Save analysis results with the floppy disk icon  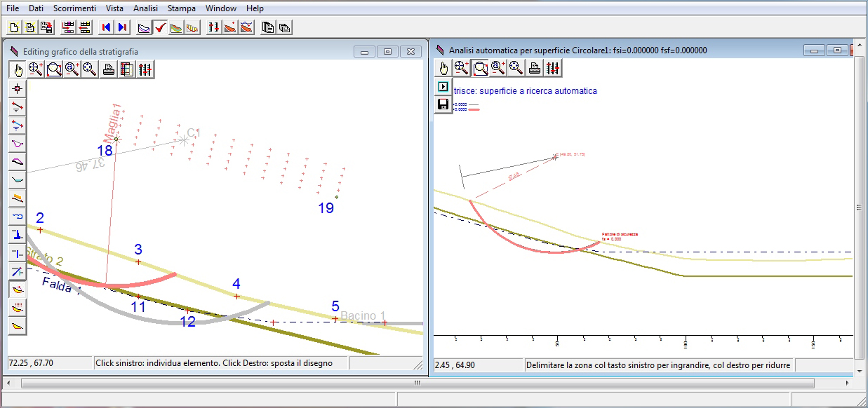click(443, 104)
